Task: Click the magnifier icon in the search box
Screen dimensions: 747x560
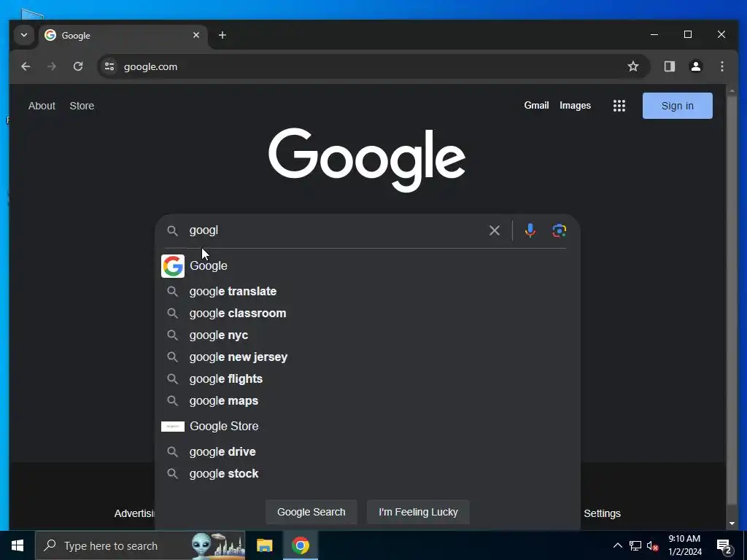Action: point(172,231)
